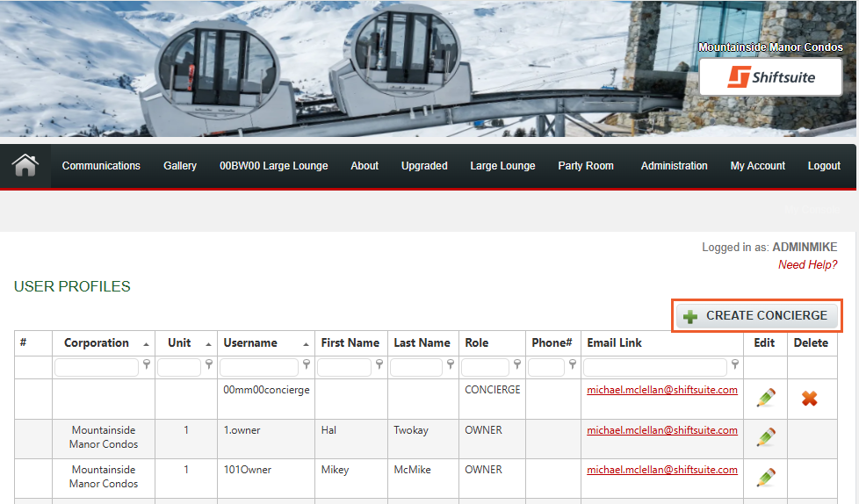Select the CONCIERGE role cell
Viewport: 859px width, 504px height.
point(493,390)
